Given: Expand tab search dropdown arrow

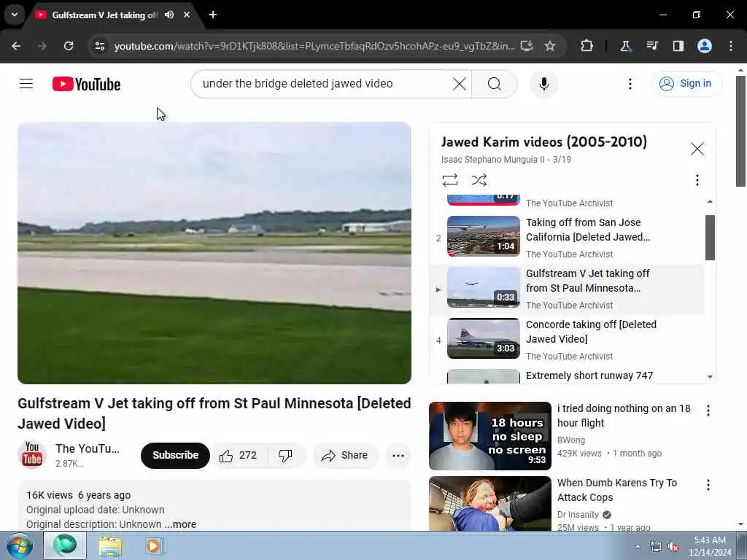Looking at the screenshot, I should 15,15.
